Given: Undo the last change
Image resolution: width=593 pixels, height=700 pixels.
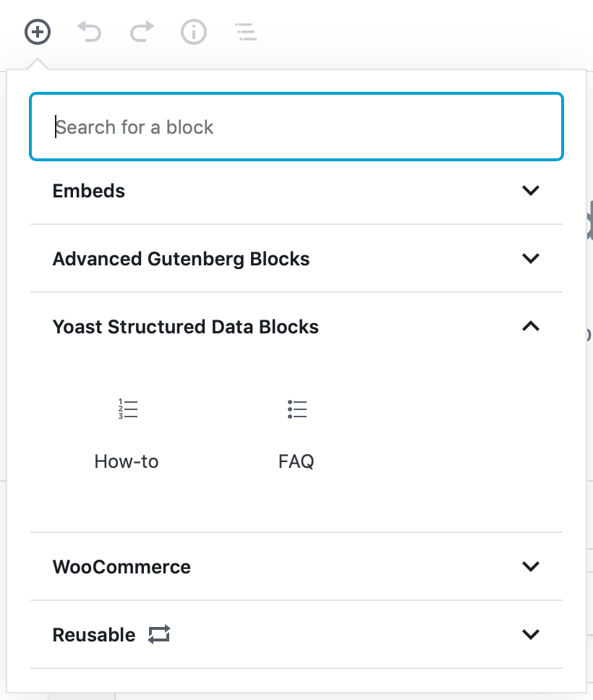Looking at the screenshot, I should click(89, 32).
